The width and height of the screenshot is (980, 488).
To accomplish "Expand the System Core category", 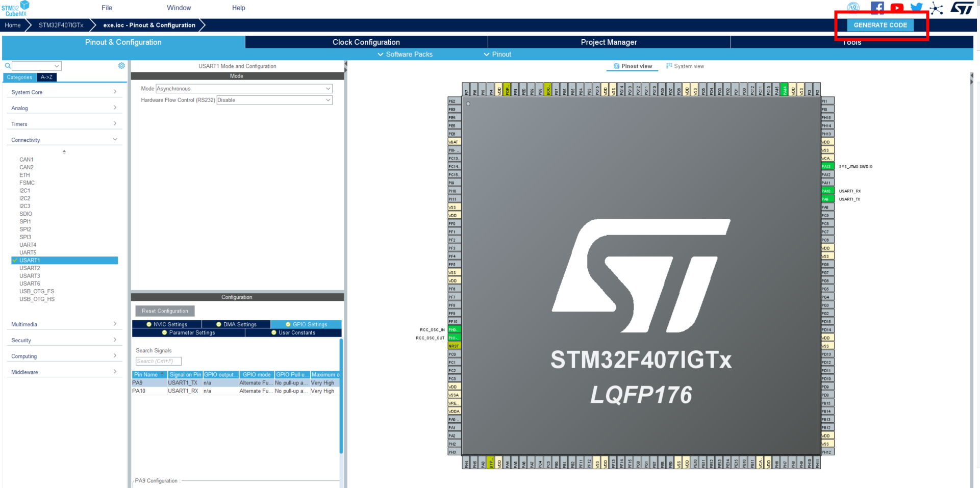I will pos(64,92).
